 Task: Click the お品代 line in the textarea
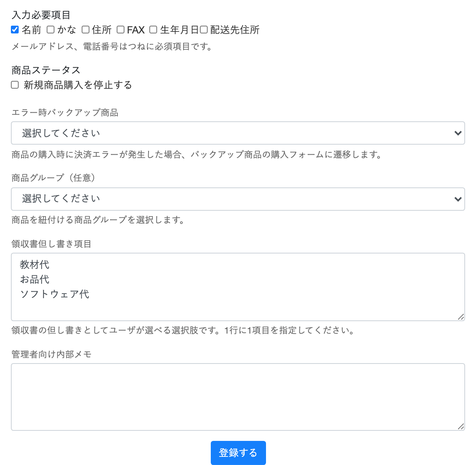pyautogui.click(x=35, y=280)
